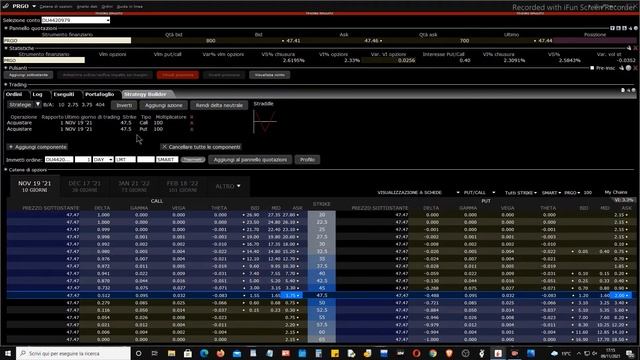This screenshot has height=360, width=640.
Task: Click the Aggiungi sottostante button
Action: click(29, 75)
